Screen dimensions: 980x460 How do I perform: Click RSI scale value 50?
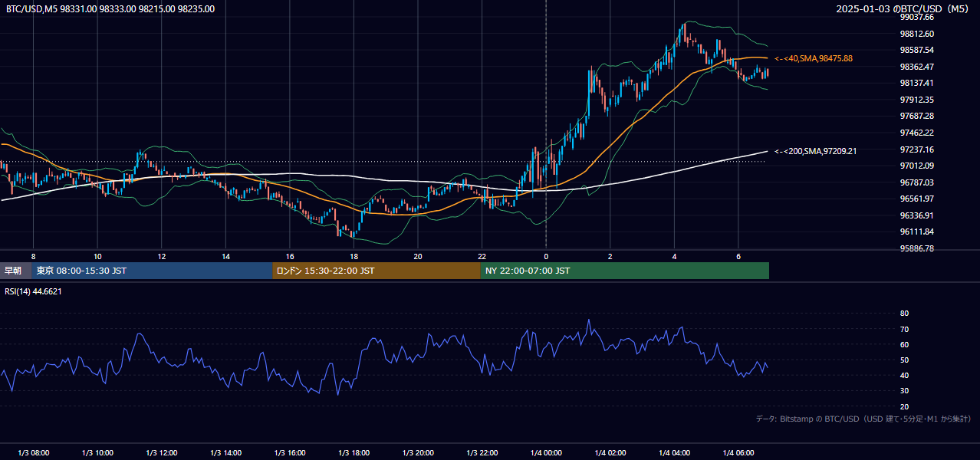tap(904, 360)
